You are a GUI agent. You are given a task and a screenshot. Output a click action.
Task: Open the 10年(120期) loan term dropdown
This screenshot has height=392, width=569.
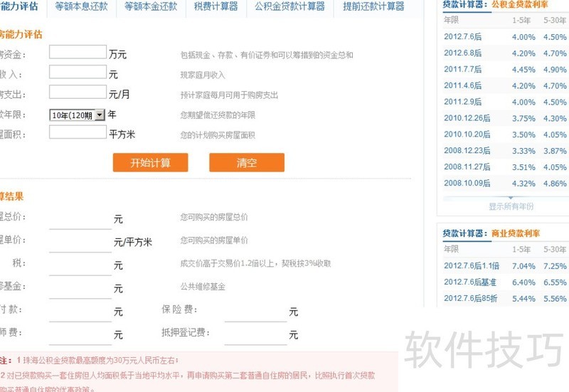pyautogui.click(x=100, y=115)
